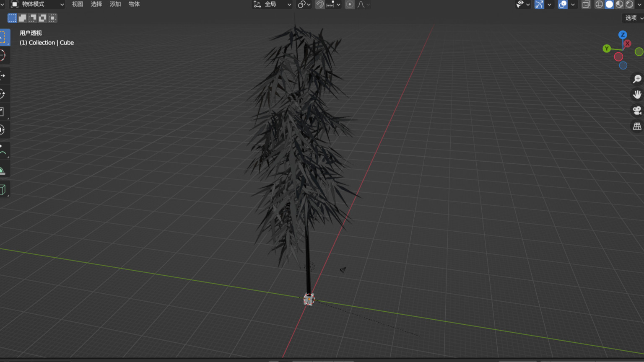Click the hand pan view button
The image size is (644, 362).
point(637,95)
